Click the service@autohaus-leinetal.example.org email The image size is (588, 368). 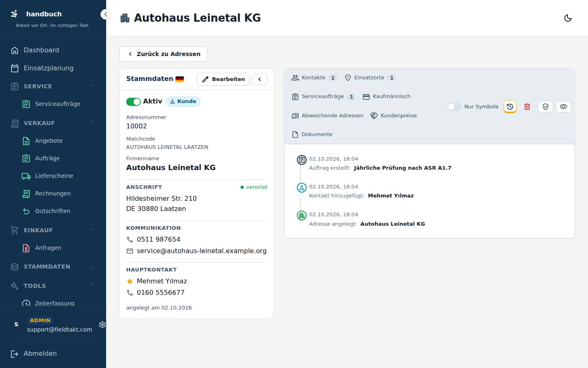(x=202, y=251)
